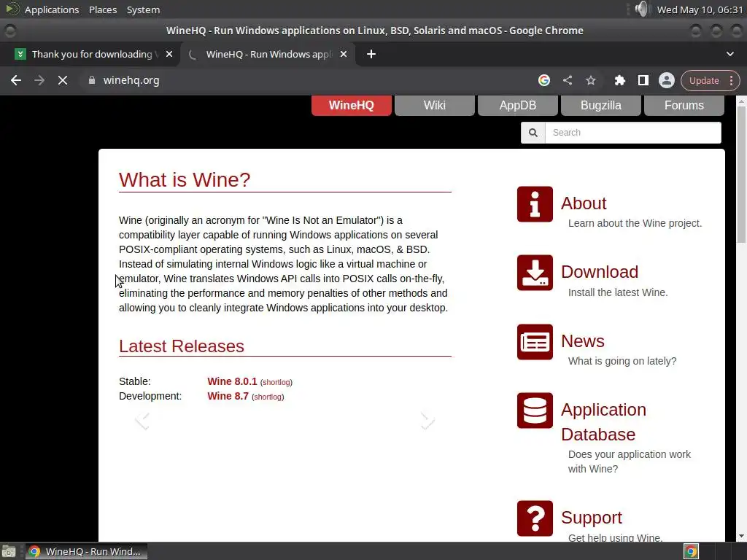
Task: Click the Download heading link
Action: pyautogui.click(x=600, y=272)
